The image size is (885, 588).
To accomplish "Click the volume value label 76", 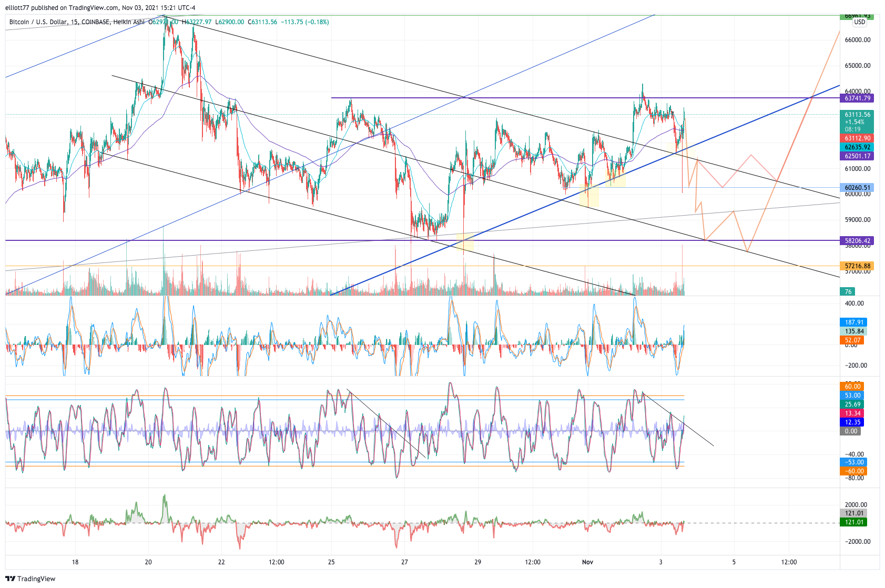I will click(x=848, y=291).
